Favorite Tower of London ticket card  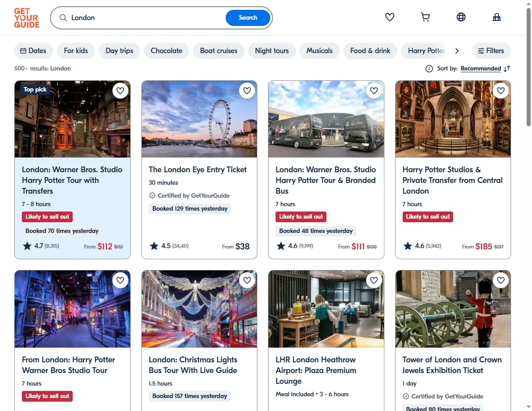[501, 280]
